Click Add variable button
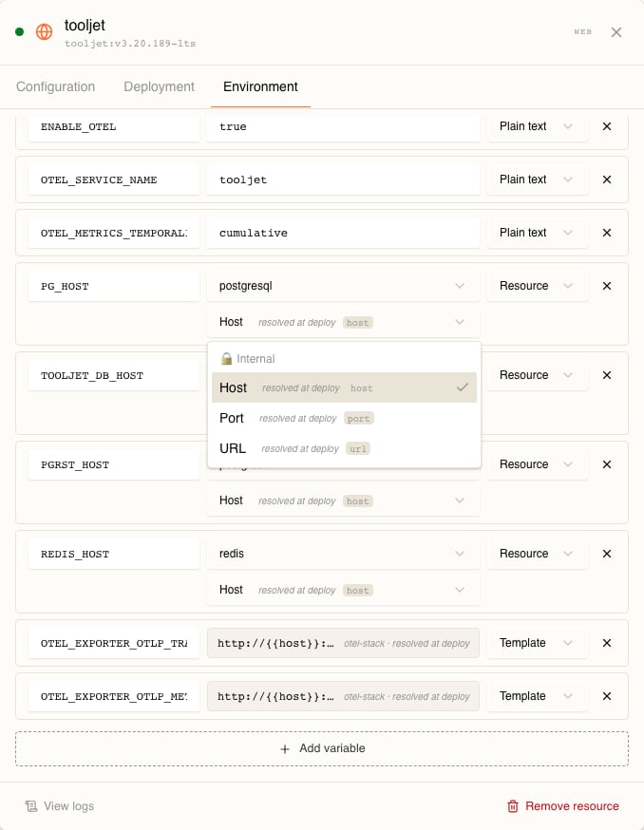Viewport: 644px width, 830px height. coord(322,748)
